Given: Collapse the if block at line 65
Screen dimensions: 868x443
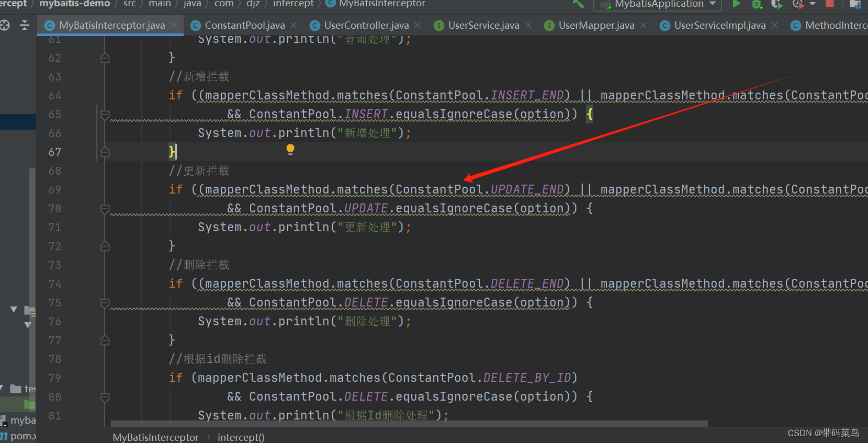Looking at the screenshot, I should 105,115.
